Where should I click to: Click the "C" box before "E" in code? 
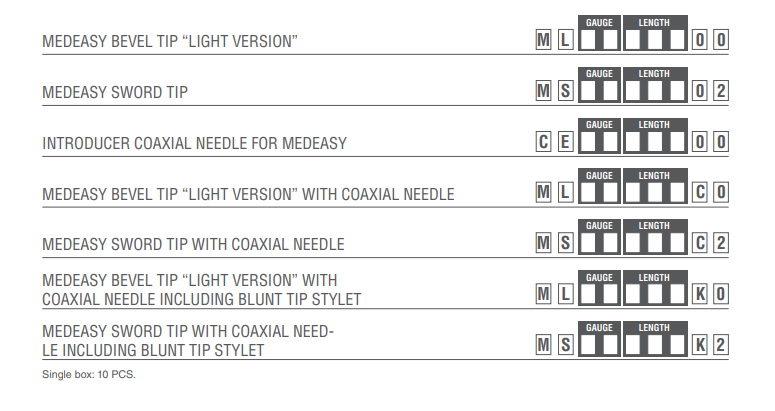click(x=543, y=142)
